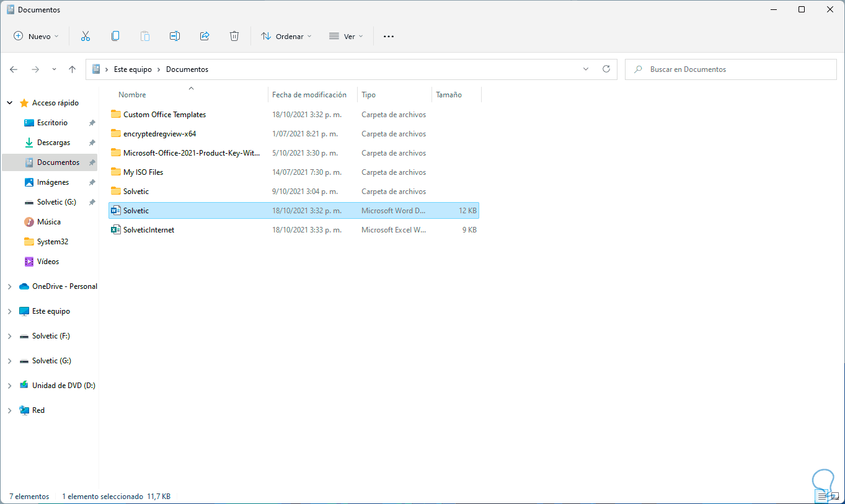Expand the OneDrive - Personal node

[x=9, y=286]
